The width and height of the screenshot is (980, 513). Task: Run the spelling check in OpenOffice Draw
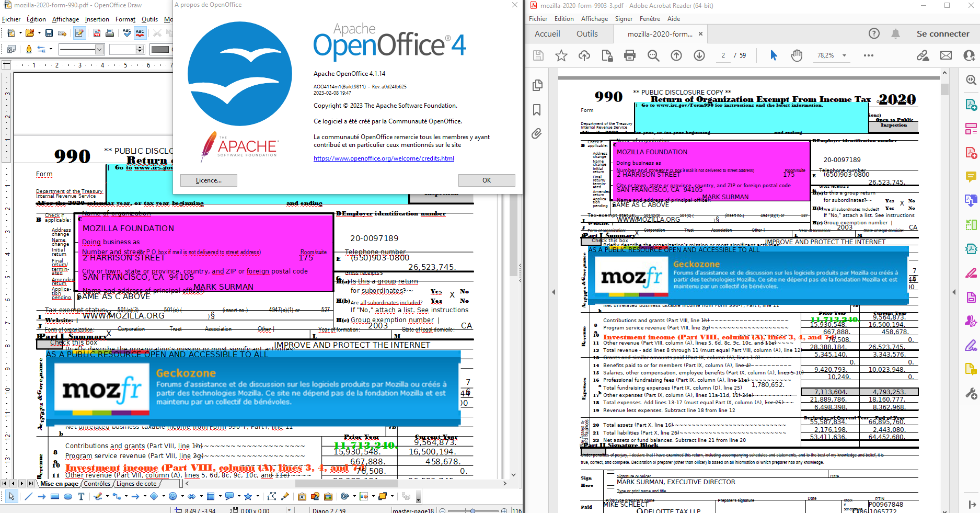pyautogui.click(x=127, y=33)
